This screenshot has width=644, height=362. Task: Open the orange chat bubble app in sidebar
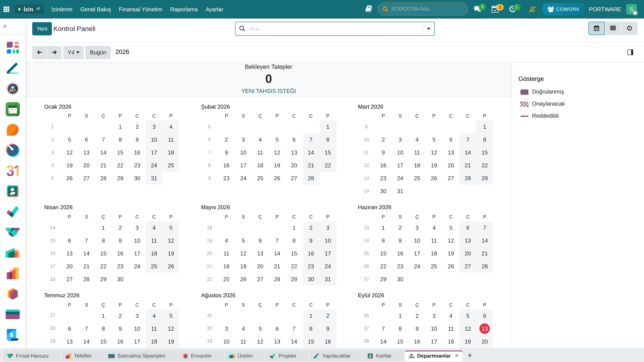[x=12, y=130]
